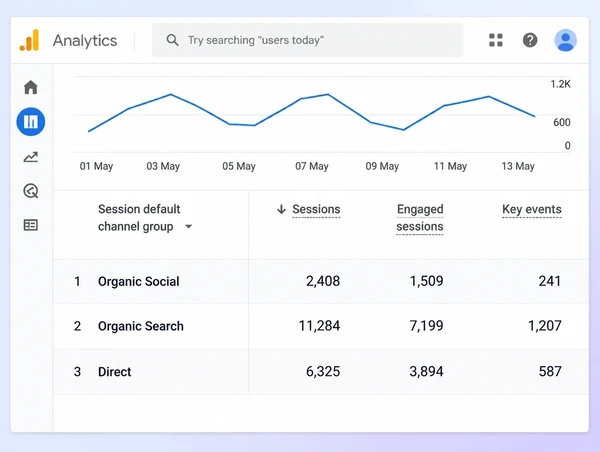Expand the Session default channel group dropdown
This screenshot has height=452, width=600.
(x=188, y=227)
